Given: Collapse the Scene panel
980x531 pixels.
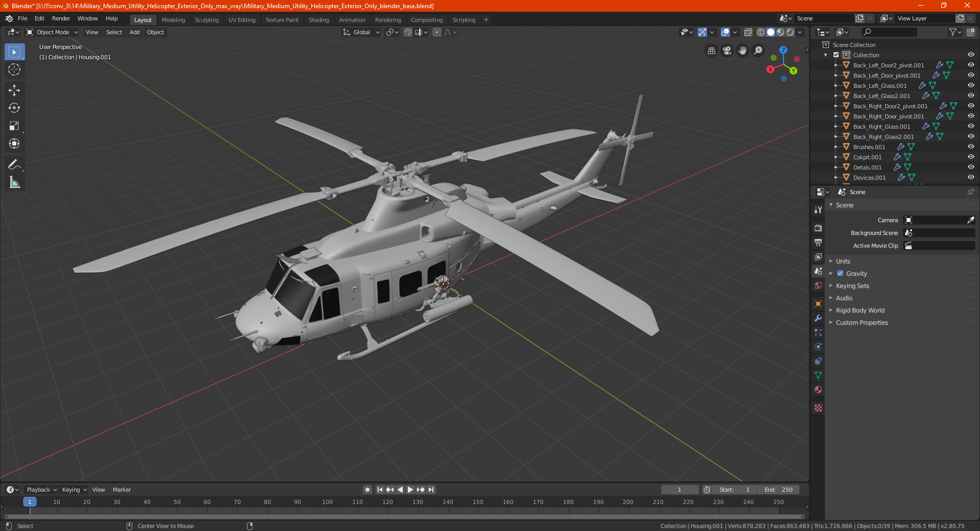Looking at the screenshot, I should 831,205.
